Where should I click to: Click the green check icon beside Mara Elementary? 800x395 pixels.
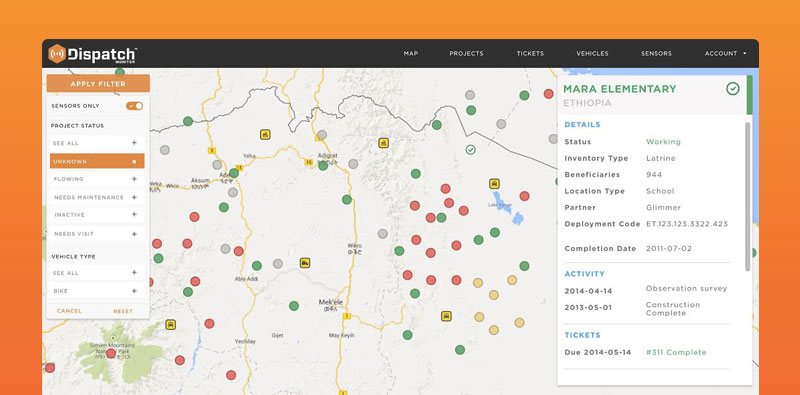coord(733,89)
